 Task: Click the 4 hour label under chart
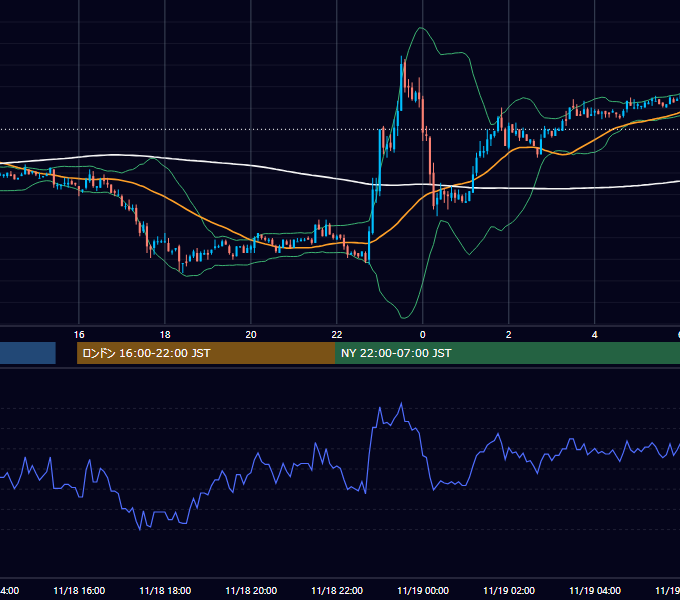pos(594,335)
